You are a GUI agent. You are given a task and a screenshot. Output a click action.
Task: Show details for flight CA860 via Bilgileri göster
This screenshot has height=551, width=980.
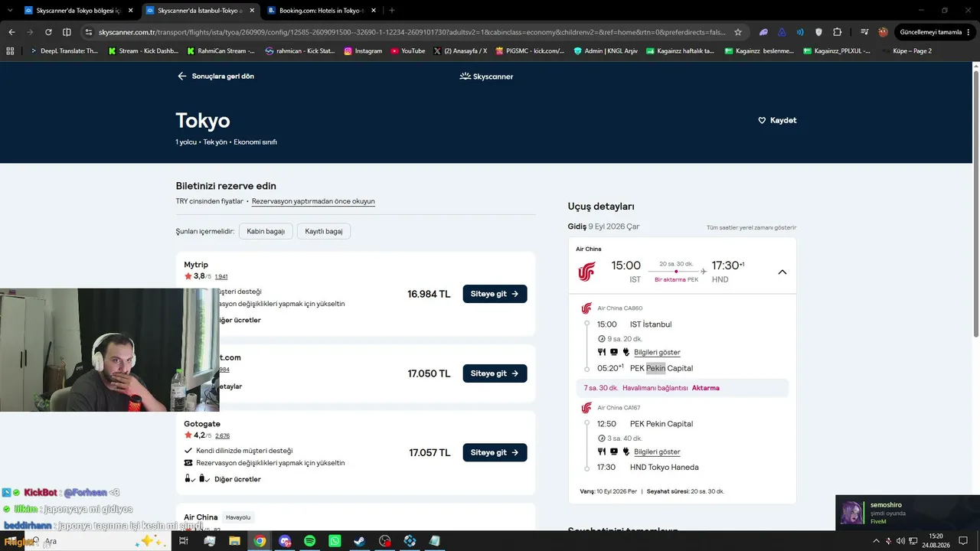(657, 353)
